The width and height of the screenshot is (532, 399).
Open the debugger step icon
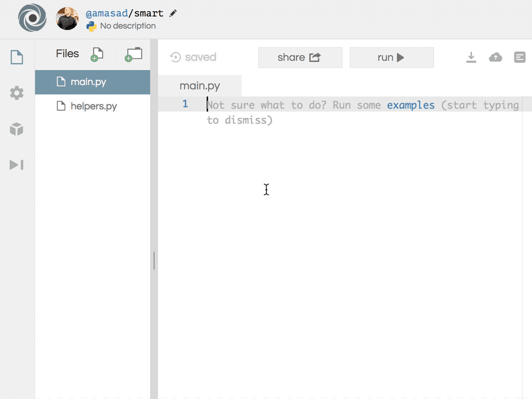tap(17, 165)
